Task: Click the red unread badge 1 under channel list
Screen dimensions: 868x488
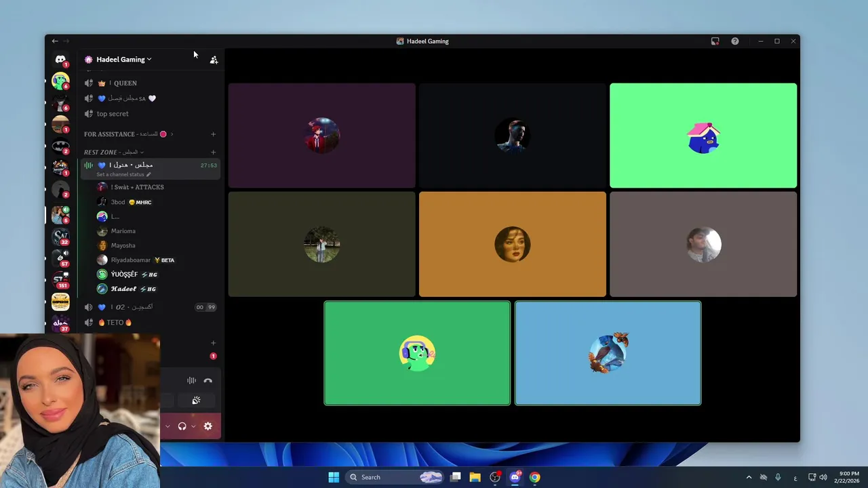Action: point(213,356)
